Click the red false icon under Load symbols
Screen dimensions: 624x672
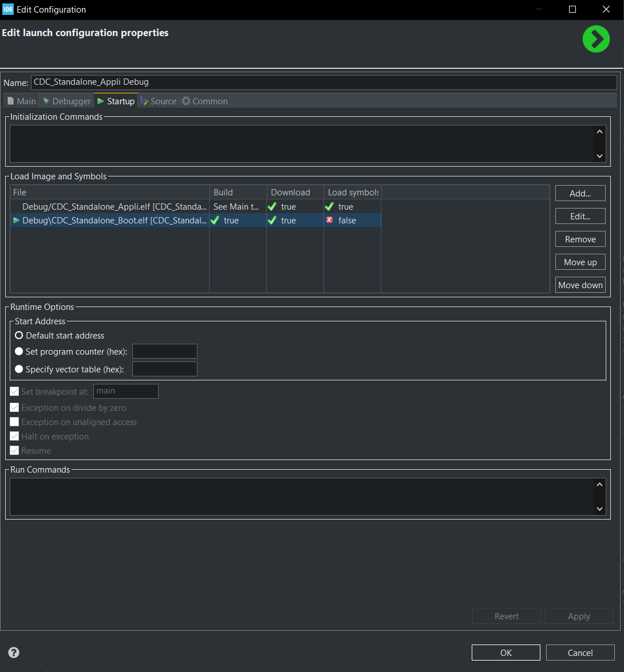(329, 220)
